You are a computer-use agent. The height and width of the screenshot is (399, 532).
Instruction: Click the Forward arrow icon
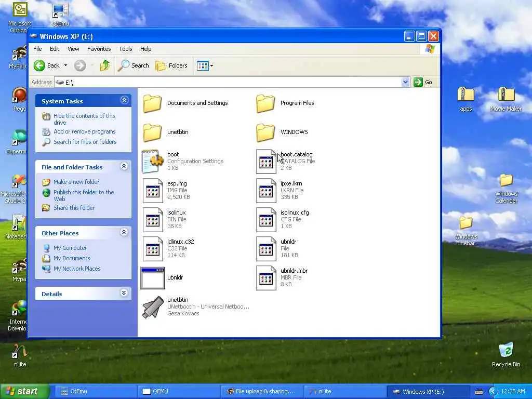point(80,65)
